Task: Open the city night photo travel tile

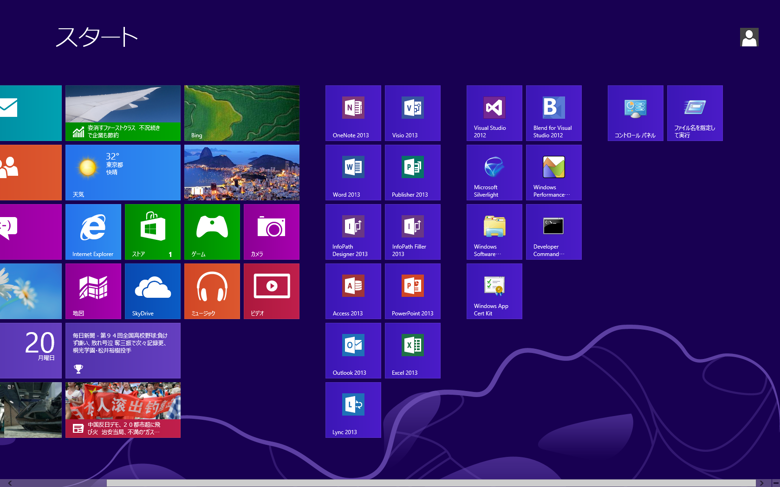Action: [x=242, y=173]
